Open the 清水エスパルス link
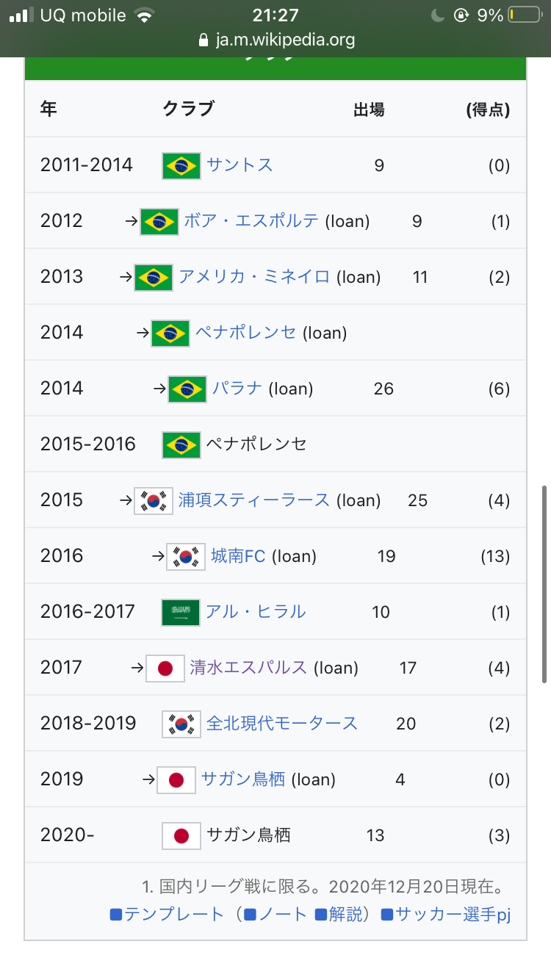 pyautogui.click(x=248, y=667)
